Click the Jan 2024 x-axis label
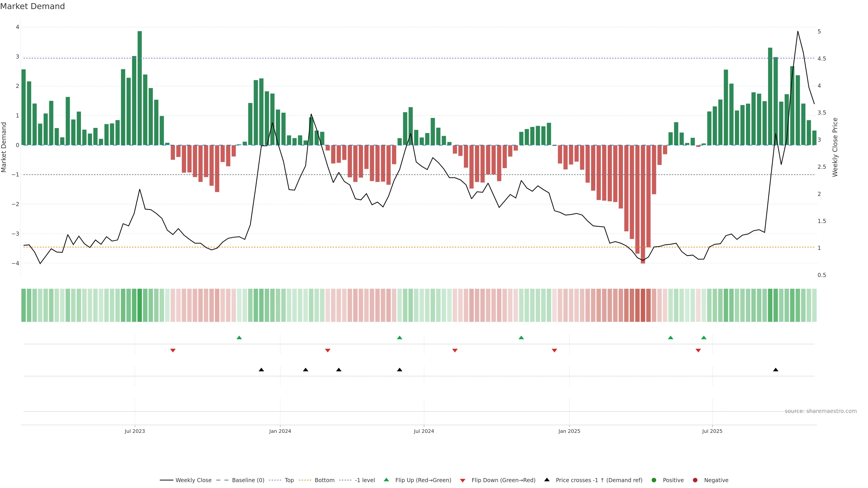 (280, 432)
